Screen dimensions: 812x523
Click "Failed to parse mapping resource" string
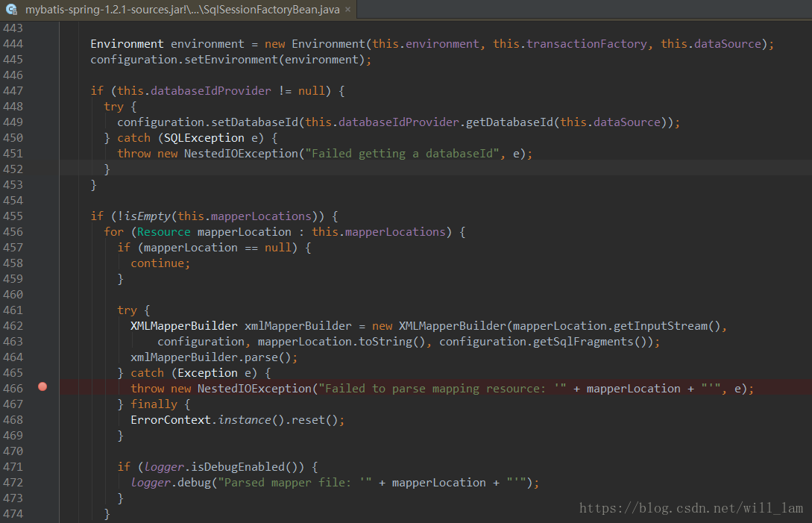point(442,389)
